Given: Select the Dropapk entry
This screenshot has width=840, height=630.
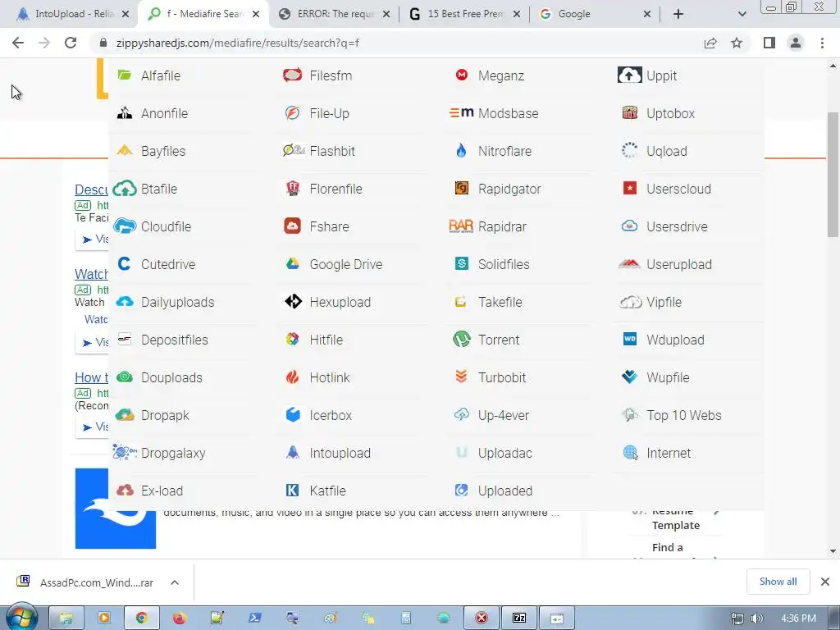Looking at the screenshot, I should click(165, 415).
